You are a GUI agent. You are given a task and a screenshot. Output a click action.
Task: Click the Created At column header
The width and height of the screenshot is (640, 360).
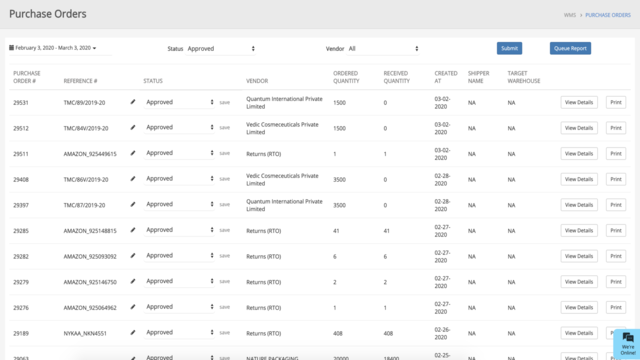[x=446, y=77]
